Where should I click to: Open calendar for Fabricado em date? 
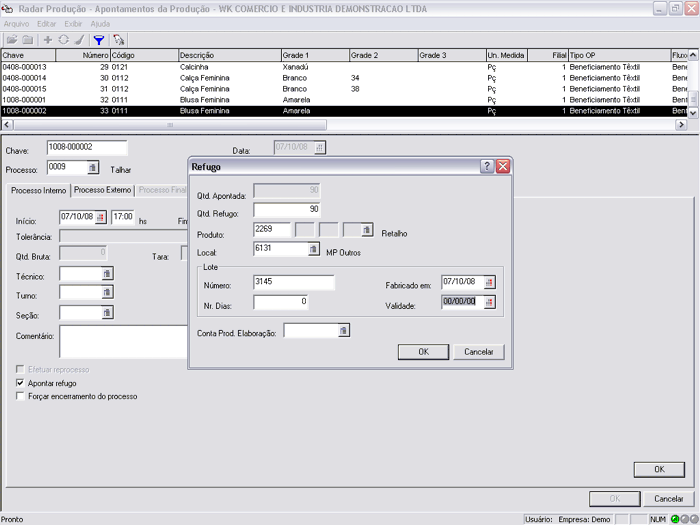[x=490, y=283]
